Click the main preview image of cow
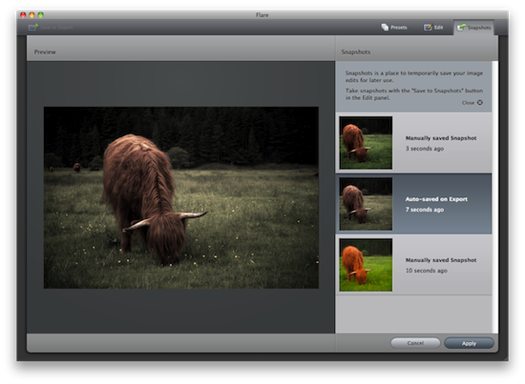The image size is (525, 384). point(181,198)
